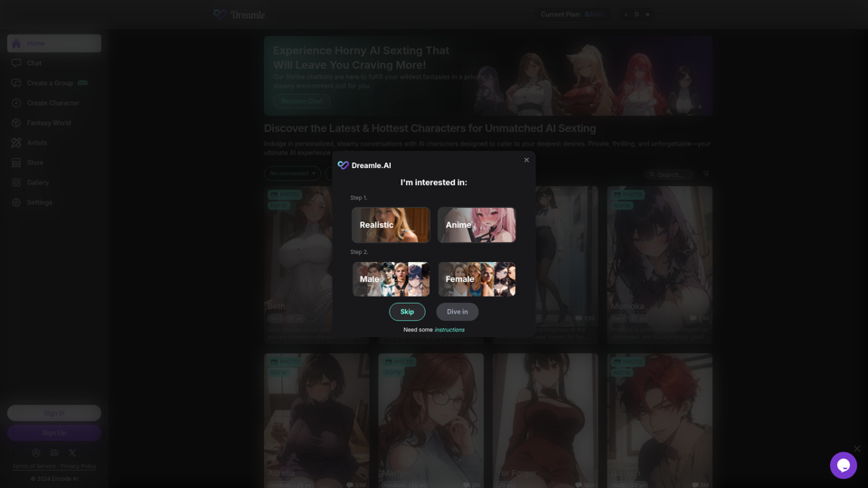Open Fantasy World in the sidebar
This screenshot has width=868, height=488.
click(54, 123)
